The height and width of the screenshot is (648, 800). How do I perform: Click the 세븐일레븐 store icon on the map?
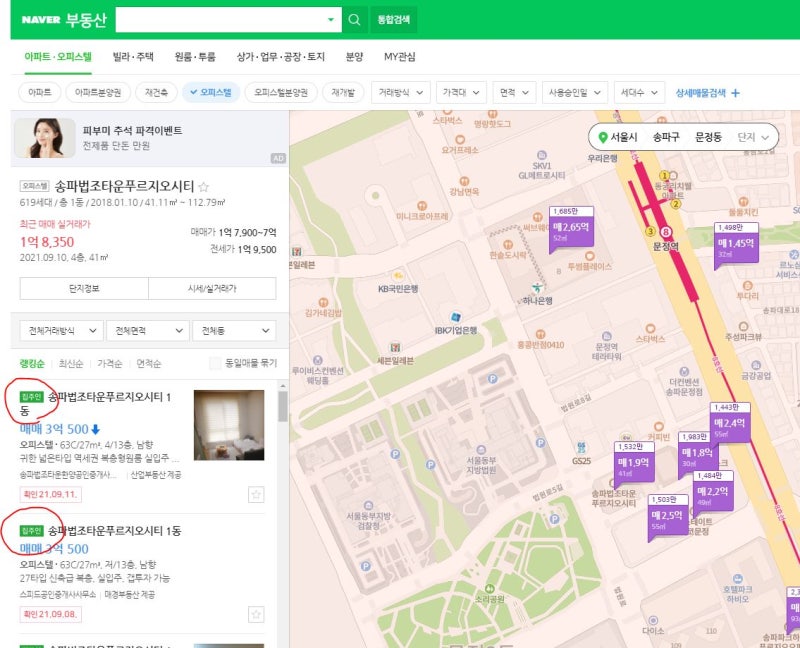click(x=395, y=348)
